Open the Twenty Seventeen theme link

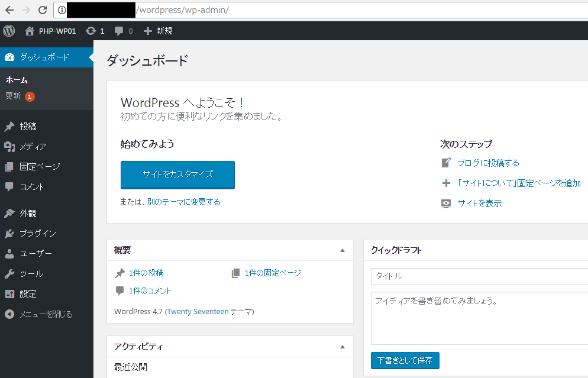pos(198,312)
